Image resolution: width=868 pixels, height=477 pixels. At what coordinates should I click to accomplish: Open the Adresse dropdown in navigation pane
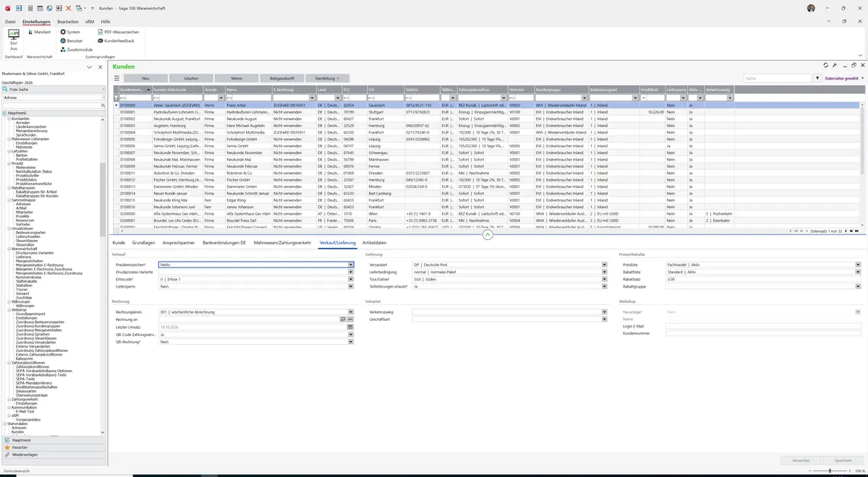[103, 97]
